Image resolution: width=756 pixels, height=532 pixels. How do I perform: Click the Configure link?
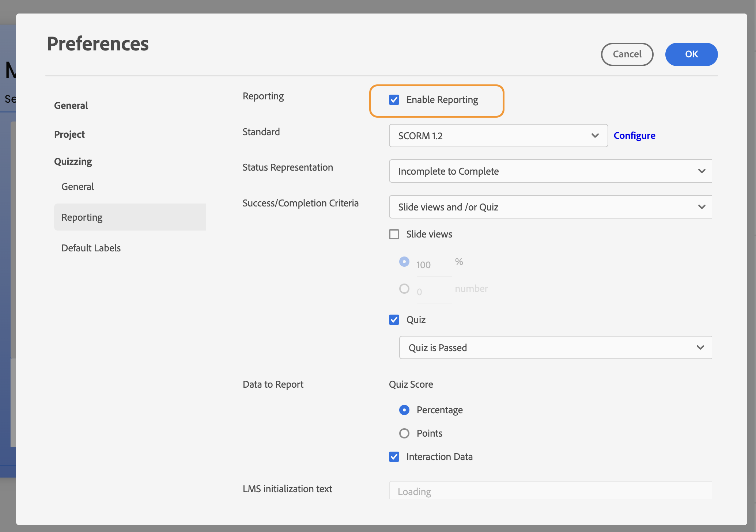pyautogui.click(x=634, y=136)
